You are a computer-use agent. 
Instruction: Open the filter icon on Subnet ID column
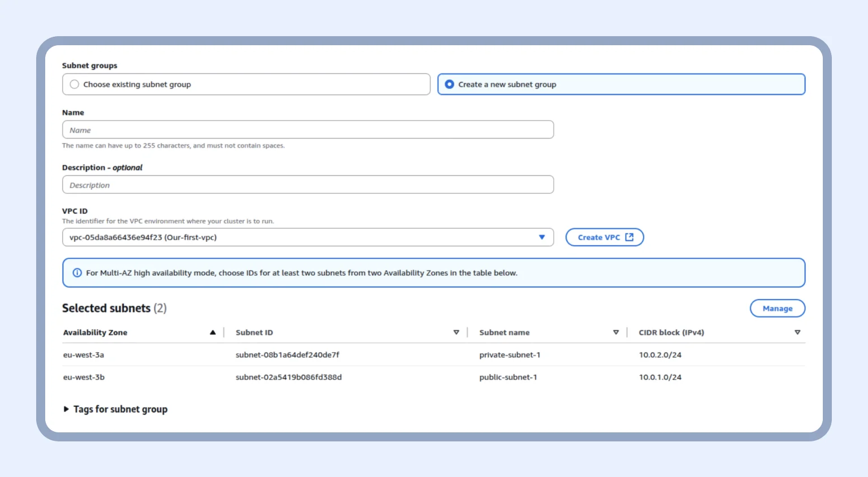point(457,332)
